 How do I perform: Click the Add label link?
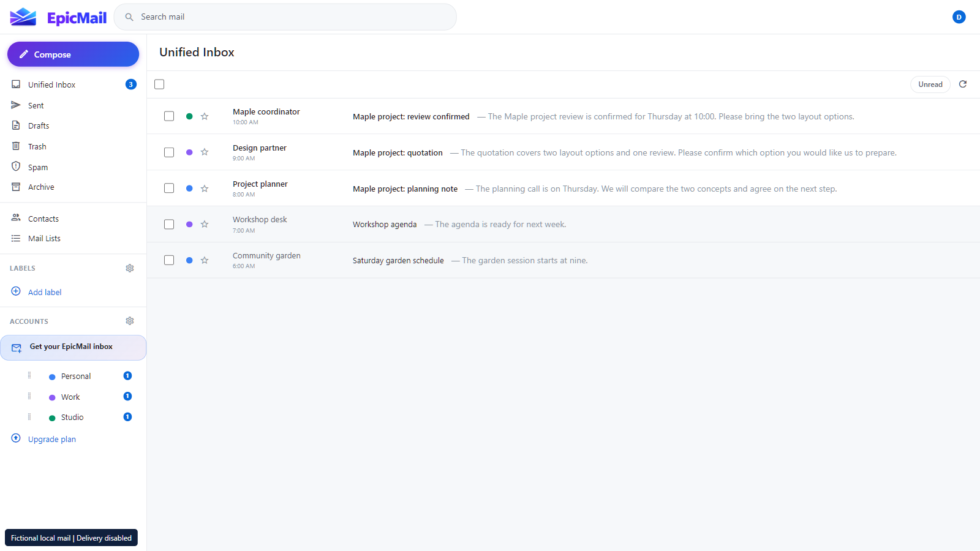pos(45,292)
